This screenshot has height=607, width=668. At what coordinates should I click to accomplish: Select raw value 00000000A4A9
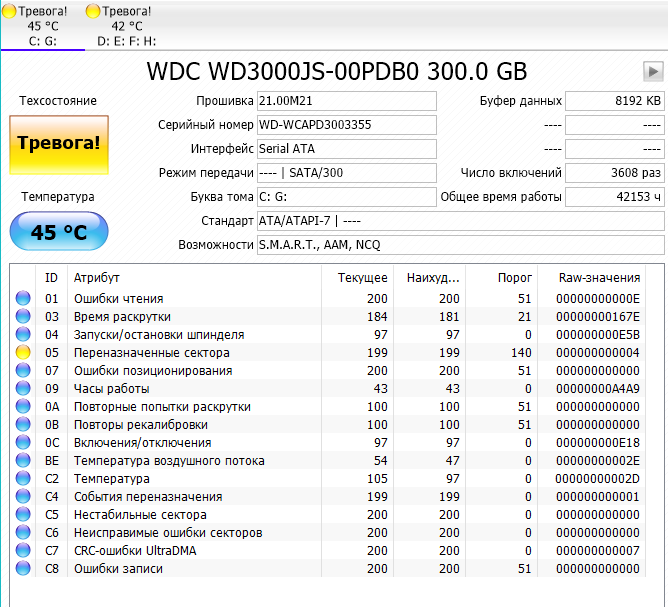click(x=598, y=388)
